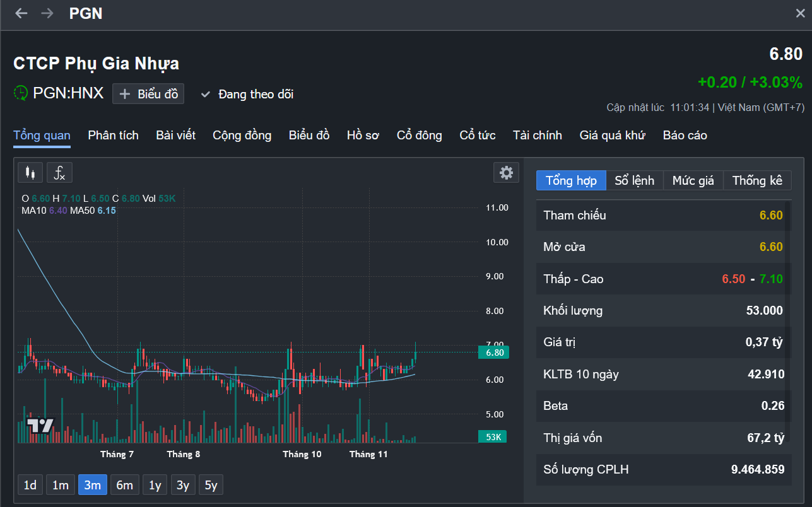Open chart settings gear

[x=506, y=172]
